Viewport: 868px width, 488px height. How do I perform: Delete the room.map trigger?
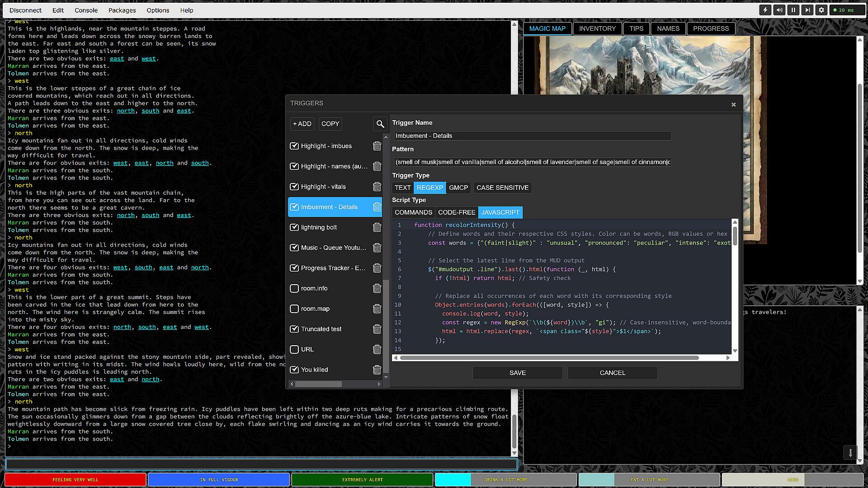tap(377, 309)
